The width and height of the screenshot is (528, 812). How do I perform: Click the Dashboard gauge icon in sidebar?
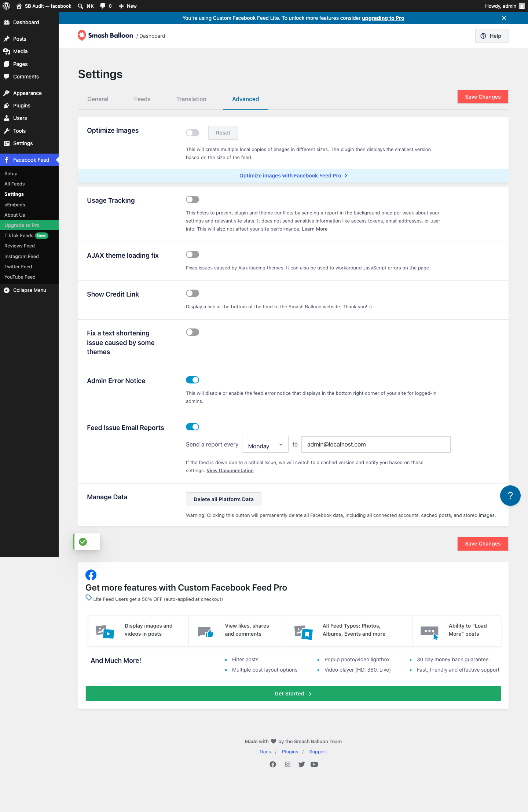coord(7,22)
